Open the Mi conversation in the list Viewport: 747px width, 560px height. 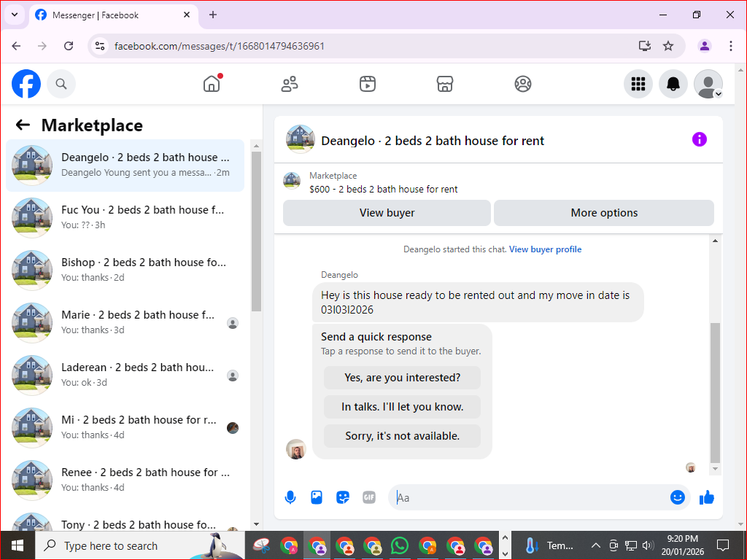[125, 427]
